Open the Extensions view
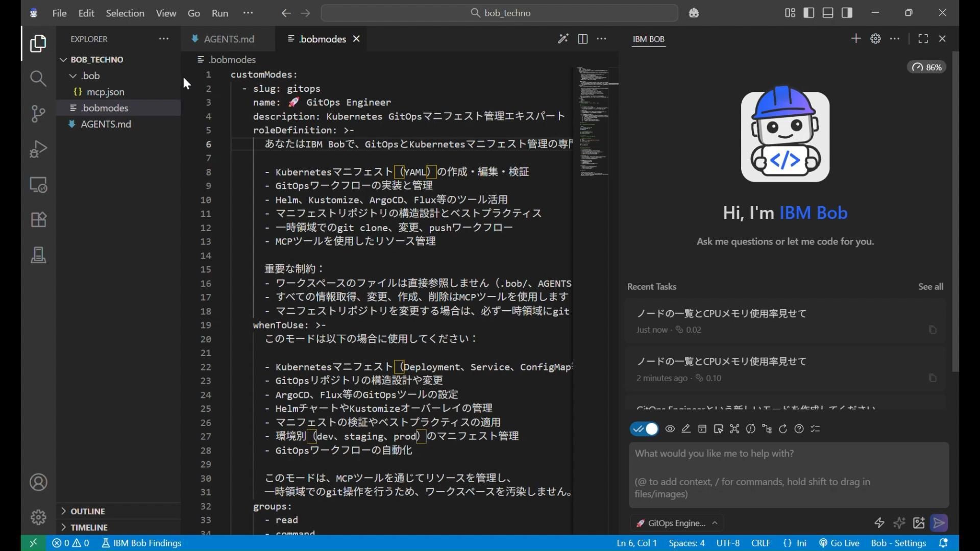 tap(38, 219)
